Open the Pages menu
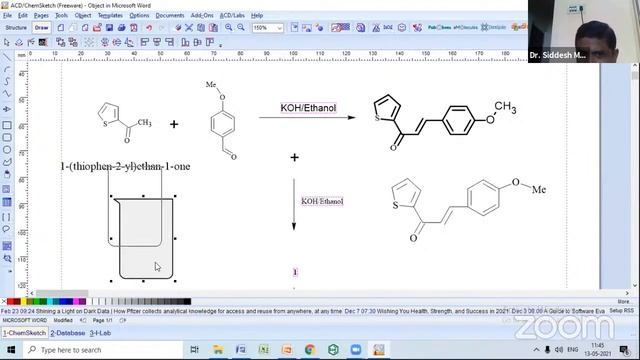This screenshot has height=360, width=640. [x=41, y=16]
